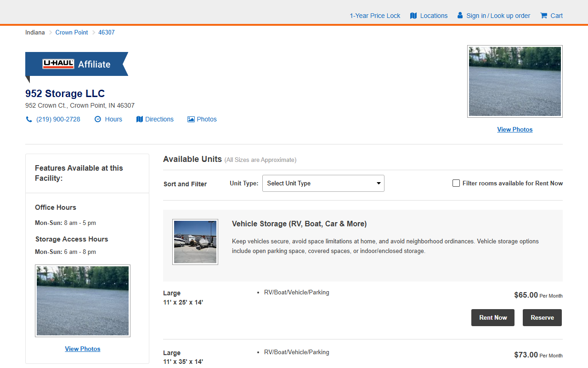Viewport: 588px width, 368px height.
Task: Click View Photos in the sidebar
Action: (x=83, y=349)
